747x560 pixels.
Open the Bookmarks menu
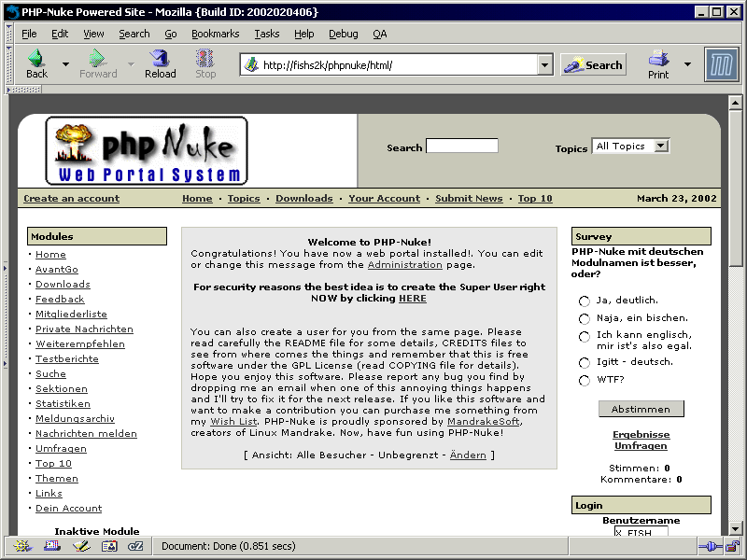pos(216,34)
